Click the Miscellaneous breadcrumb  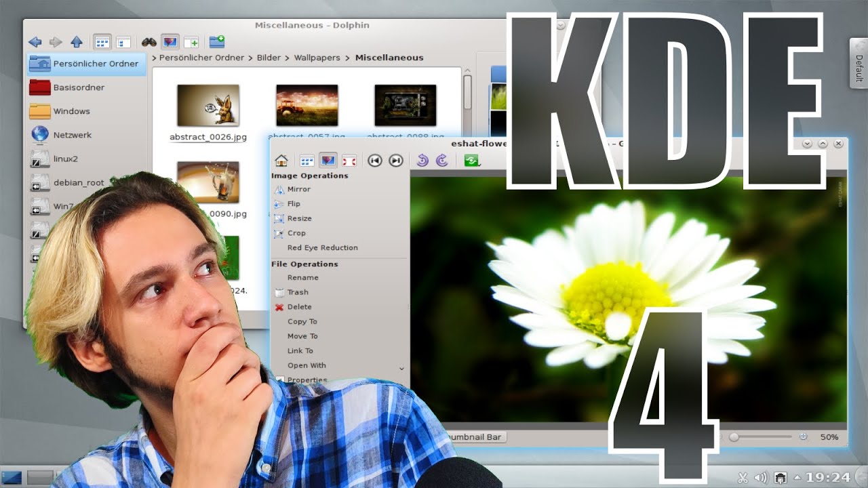389,58
